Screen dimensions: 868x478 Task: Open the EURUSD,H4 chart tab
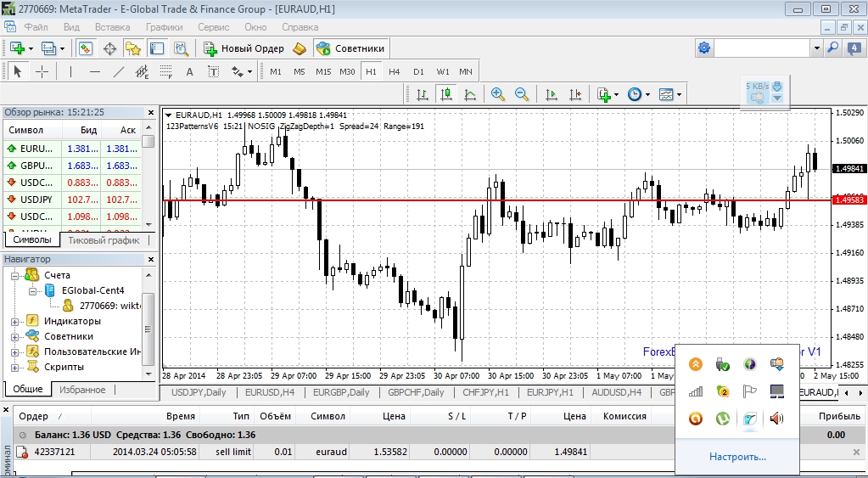coord(270,392)
